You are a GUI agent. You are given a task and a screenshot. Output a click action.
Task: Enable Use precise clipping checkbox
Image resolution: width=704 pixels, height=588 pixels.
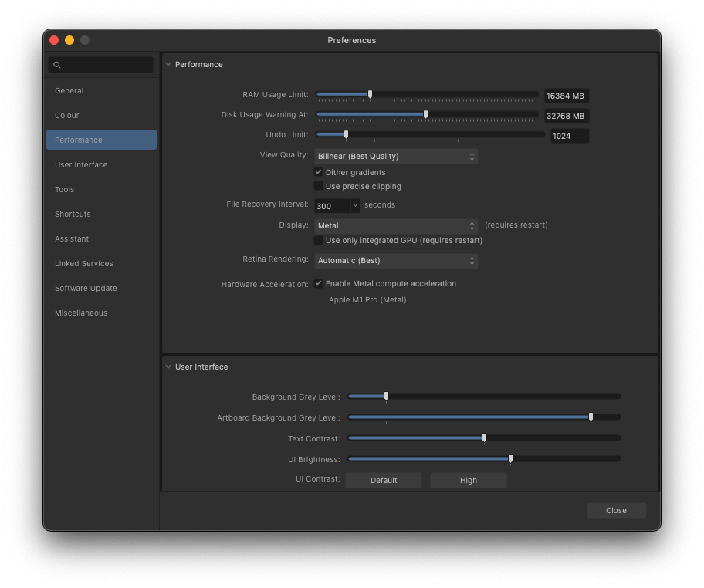pos(318,186)
